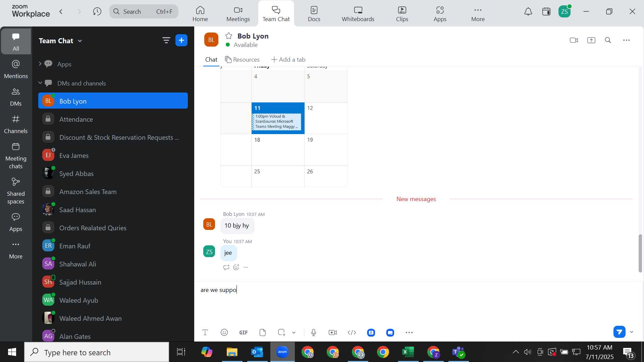The image size is (644, 362).
Task: Open the Docs tab
Action: point(314,14)
